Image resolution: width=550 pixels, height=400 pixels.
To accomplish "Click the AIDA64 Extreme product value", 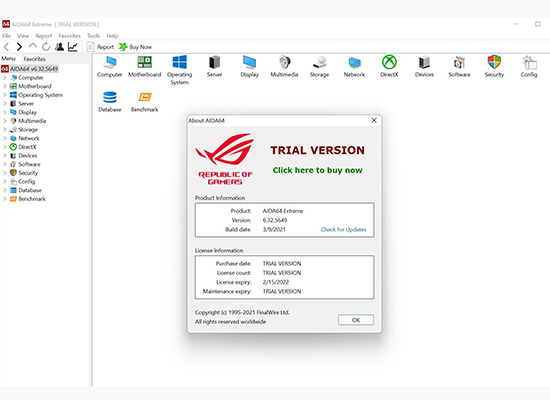I will point(283,211).
